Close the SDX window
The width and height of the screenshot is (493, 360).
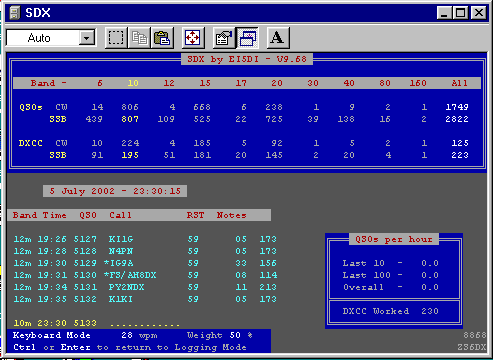click(479, 13)
